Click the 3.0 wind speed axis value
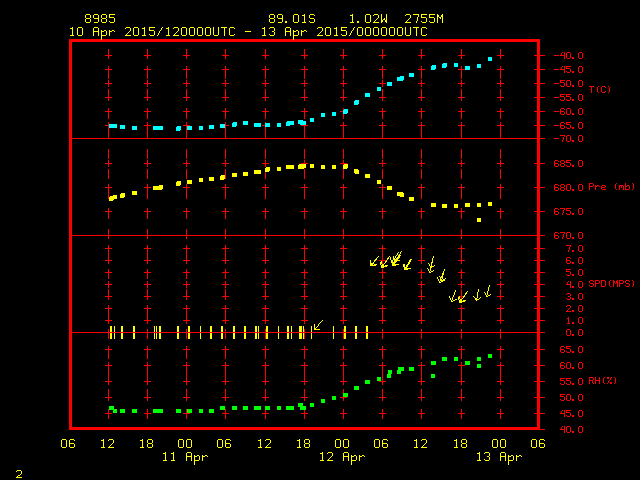The height and width of the screenshot is (480, 640). point(574,297)
